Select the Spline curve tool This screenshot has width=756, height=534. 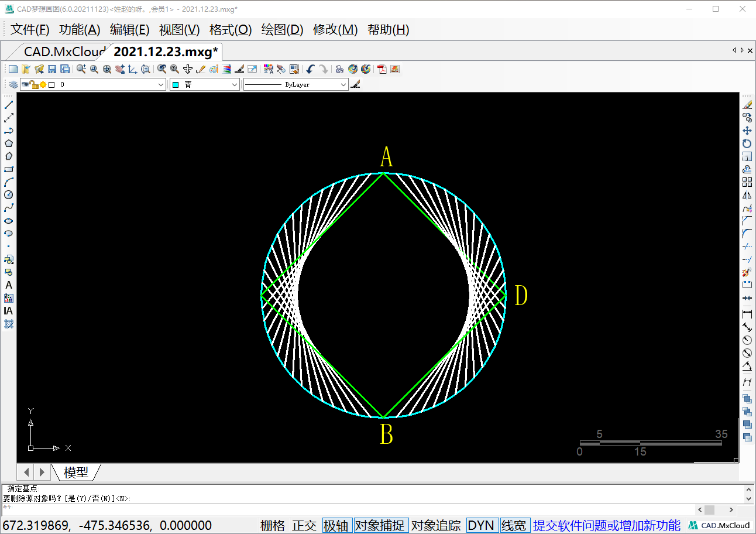click(9, 207)
